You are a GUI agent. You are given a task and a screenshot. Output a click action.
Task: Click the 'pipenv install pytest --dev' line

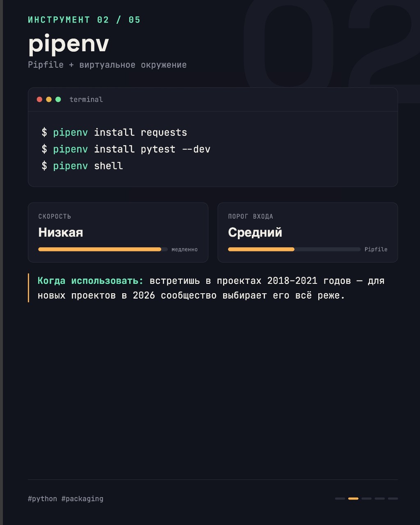click(x=126, y=149)
